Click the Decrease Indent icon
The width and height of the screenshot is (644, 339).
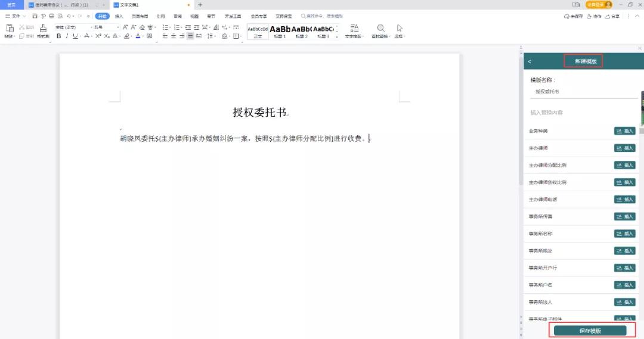tap(188, 27)
